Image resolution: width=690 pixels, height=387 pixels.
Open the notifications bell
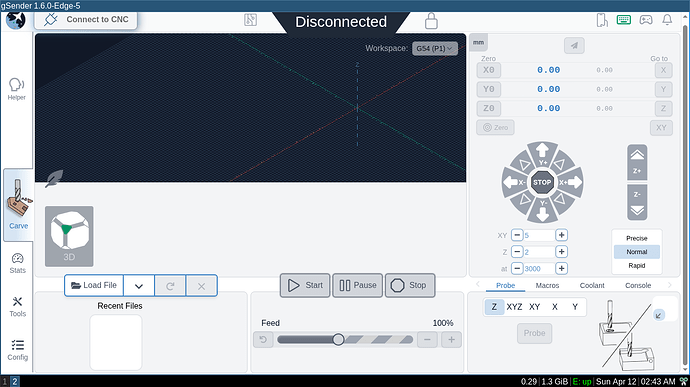point(667,20)
